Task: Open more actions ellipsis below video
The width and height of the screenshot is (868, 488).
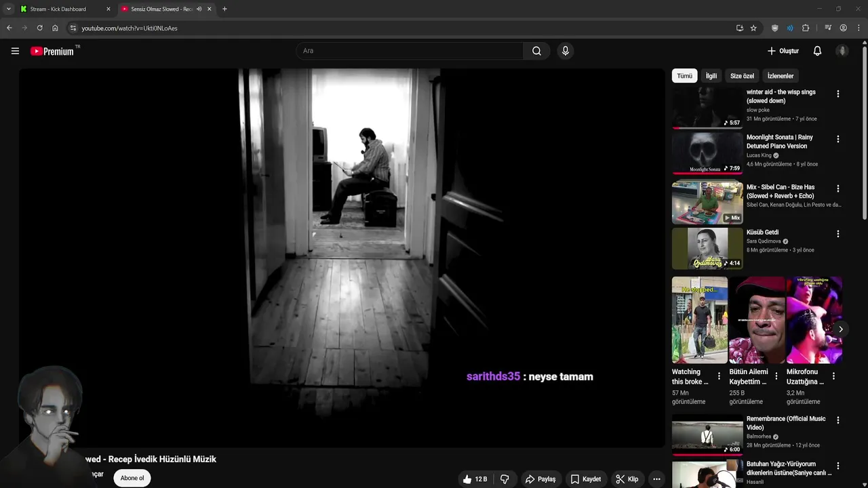Action: click(656, 479)
